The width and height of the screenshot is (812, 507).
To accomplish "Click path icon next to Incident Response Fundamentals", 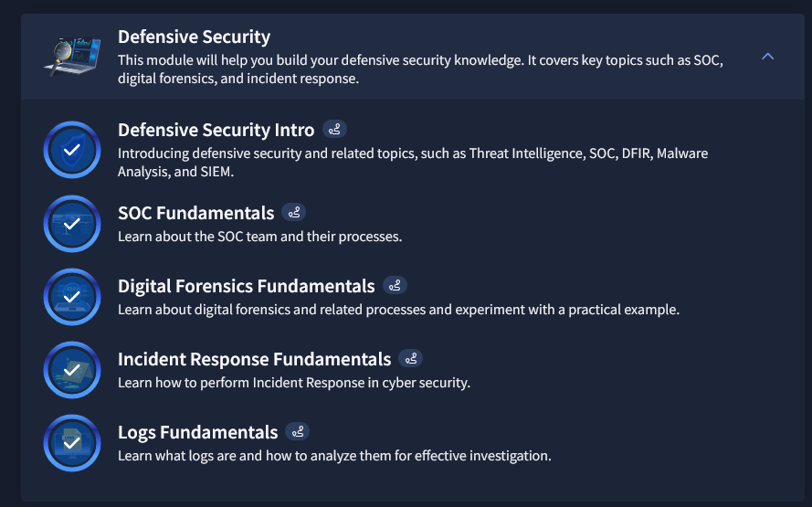I will (411, 359).
